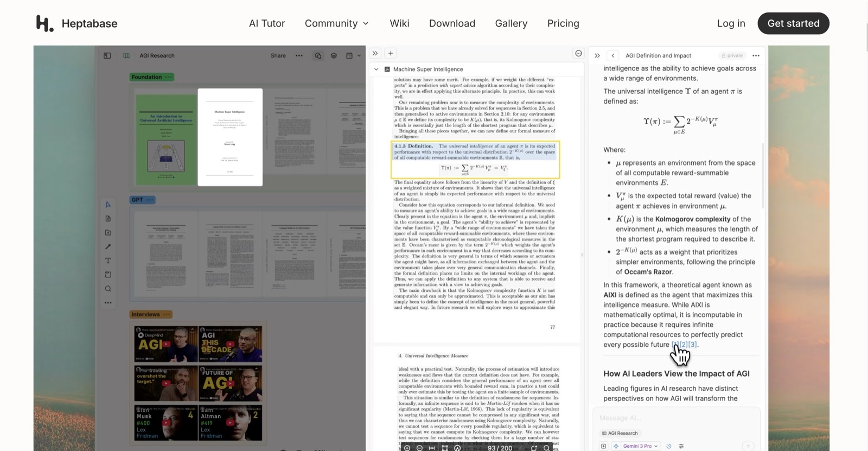Open the Pricing nav link

[563, 23]
